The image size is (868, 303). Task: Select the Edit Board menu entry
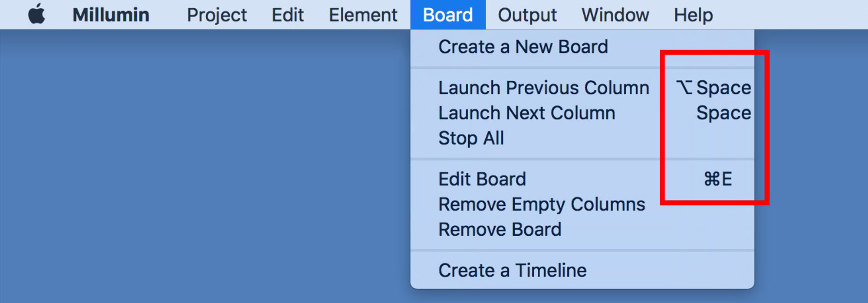[x=482, y=179]
